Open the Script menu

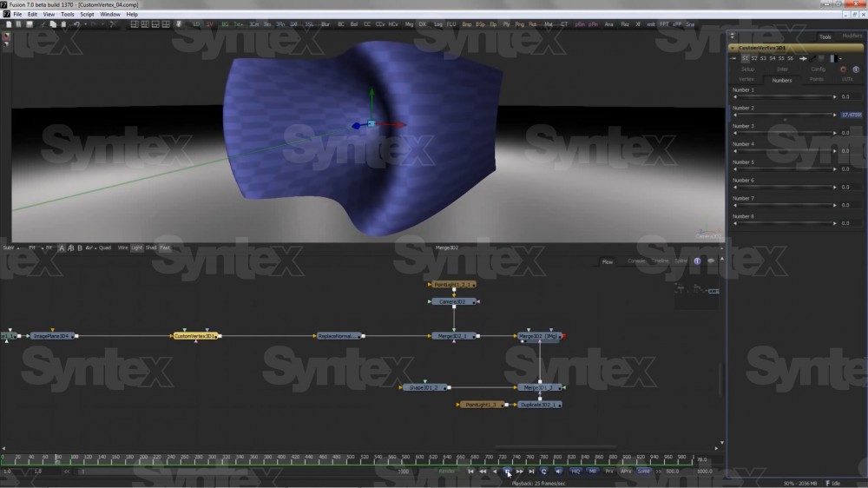(x=87, y=15)
